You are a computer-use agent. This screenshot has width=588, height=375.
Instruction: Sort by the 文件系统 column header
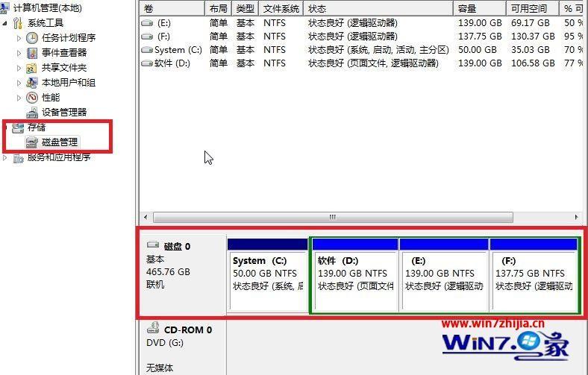click(281, 8)
